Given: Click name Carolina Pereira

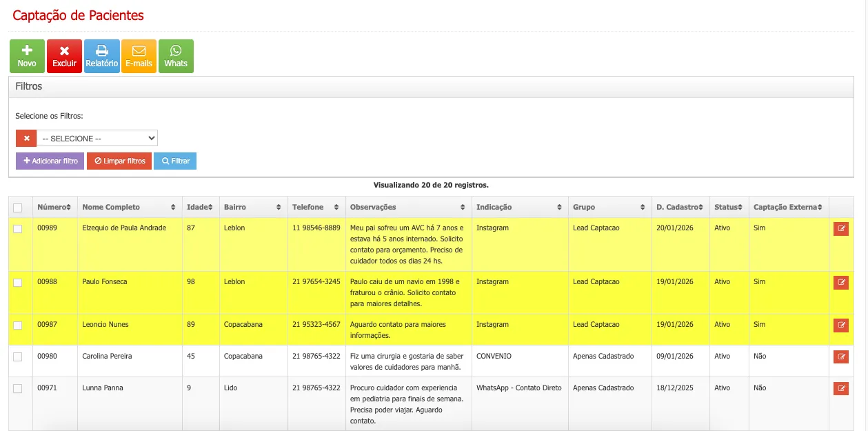Looking at the screenshot, I should (x=107, y=356).
